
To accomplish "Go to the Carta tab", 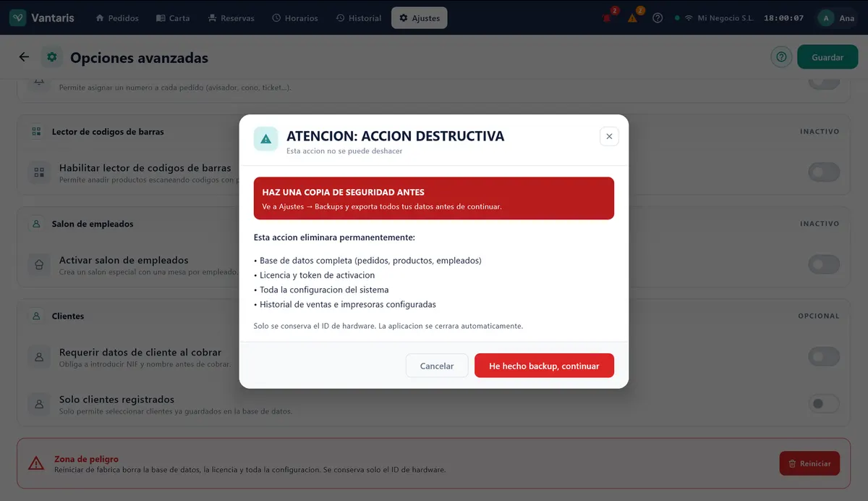I will coord(174,18).
